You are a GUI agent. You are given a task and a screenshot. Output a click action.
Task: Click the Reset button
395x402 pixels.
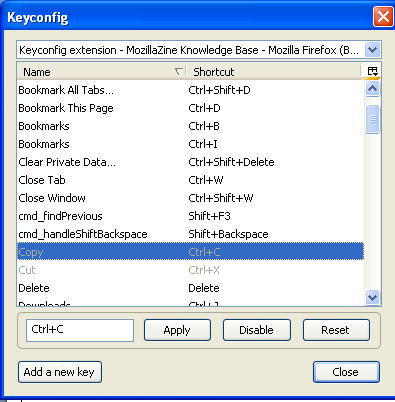coord(336,330)
